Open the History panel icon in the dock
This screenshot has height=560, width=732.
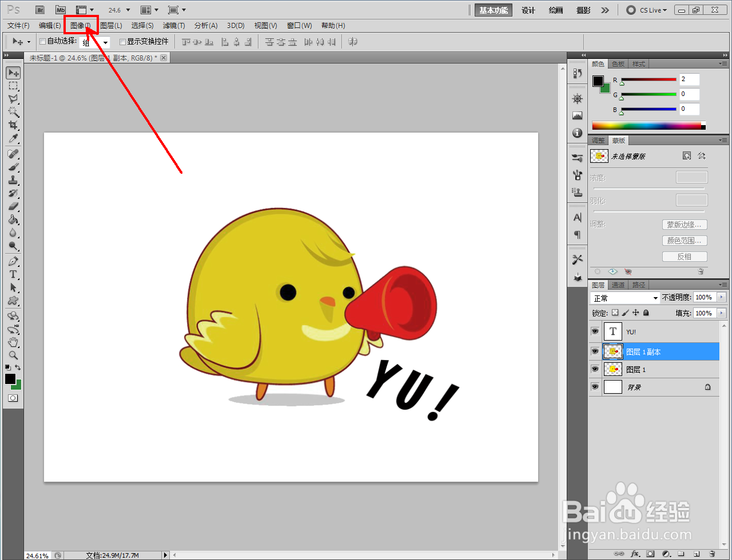577,73
